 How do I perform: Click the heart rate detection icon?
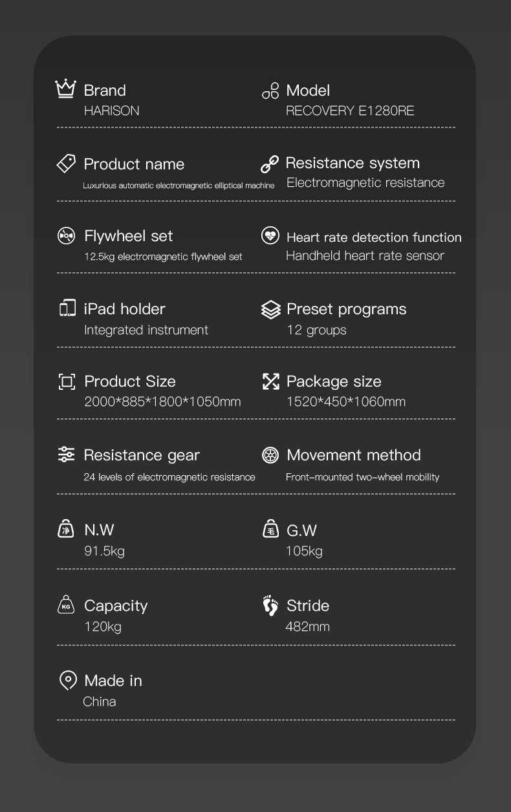coord(270,236)
